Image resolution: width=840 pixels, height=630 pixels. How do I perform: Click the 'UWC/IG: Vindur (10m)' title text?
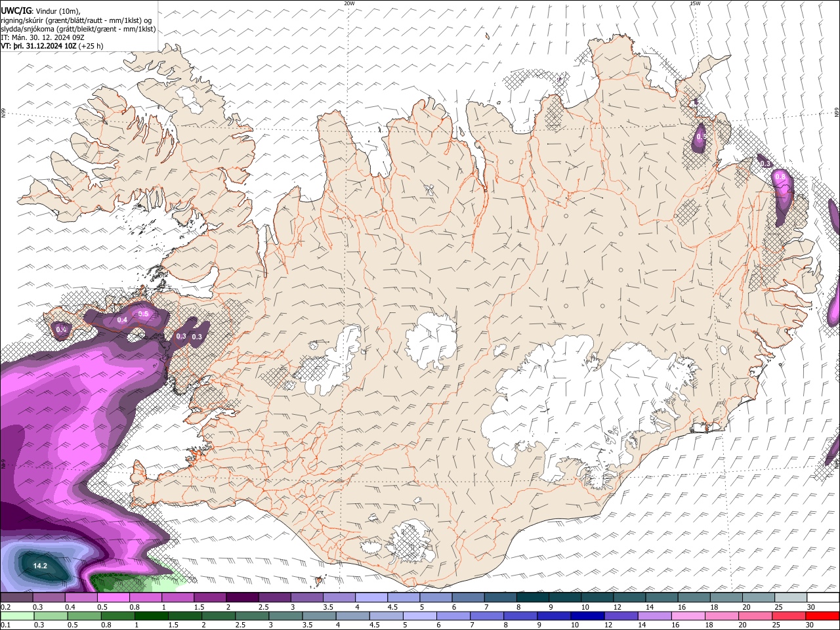41,11
